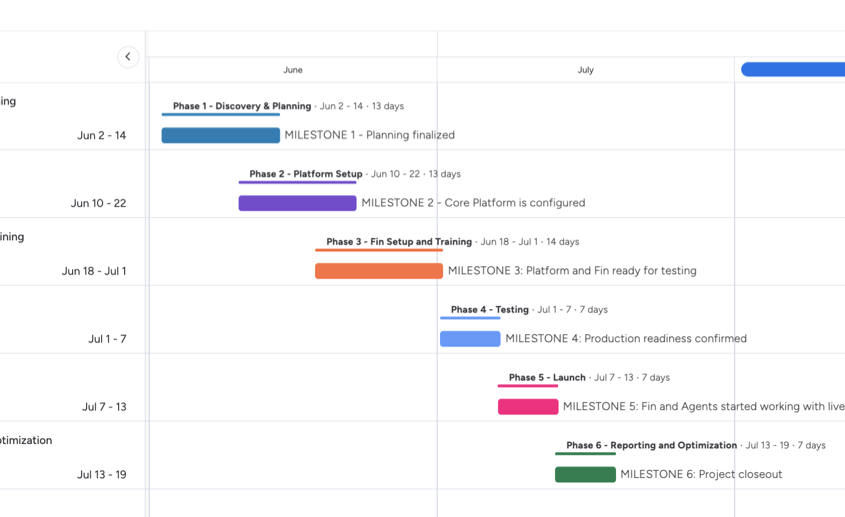Select the purple Phase 2 Gantt bar

(297, 203)
